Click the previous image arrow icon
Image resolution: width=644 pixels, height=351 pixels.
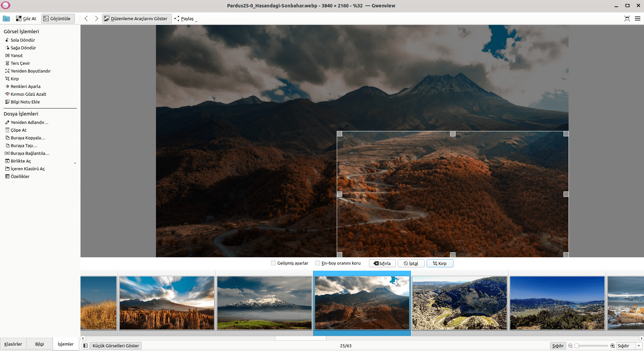pos(86,18)
